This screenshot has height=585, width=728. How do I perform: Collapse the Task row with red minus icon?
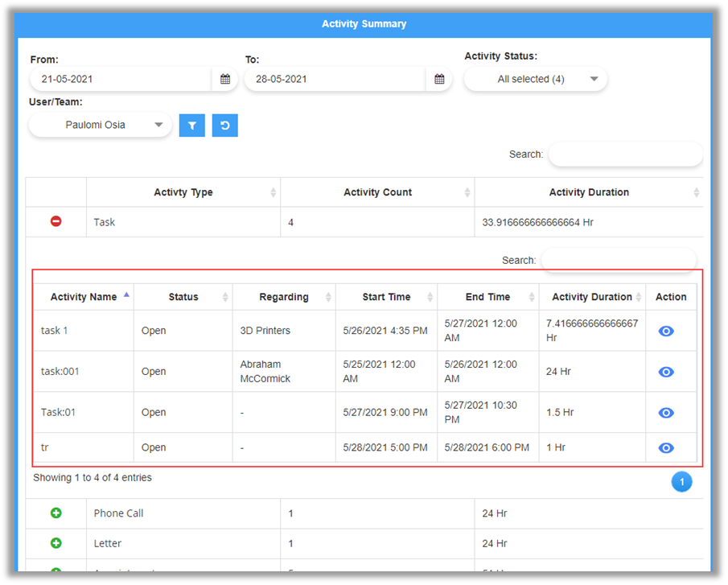56,221
